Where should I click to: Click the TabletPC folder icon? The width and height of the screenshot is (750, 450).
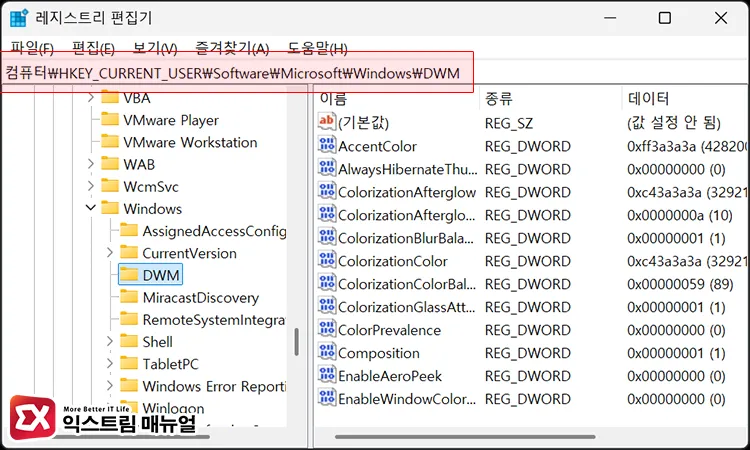(x=129, y=363)
